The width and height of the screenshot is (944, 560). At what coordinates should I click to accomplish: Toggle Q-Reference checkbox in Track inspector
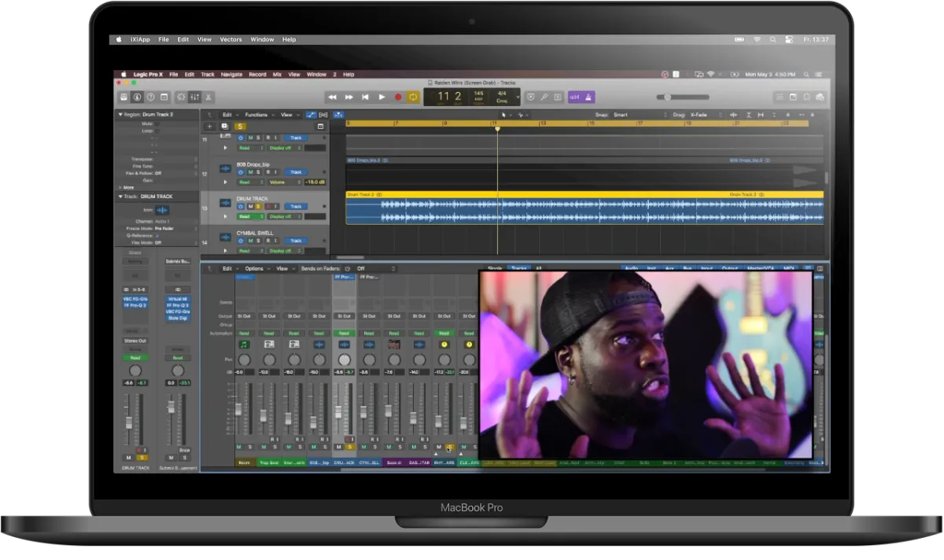pyautogui.click(x=157, y=236)
